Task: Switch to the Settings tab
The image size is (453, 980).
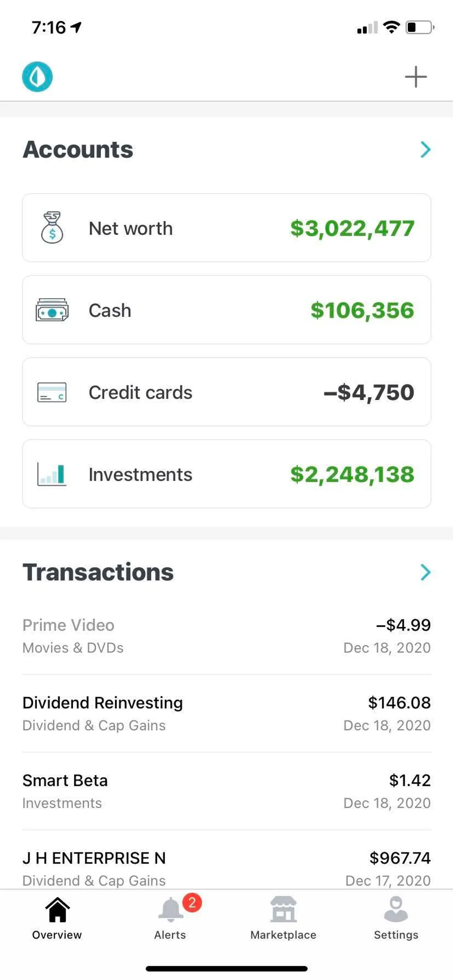Action: (396, 918)
